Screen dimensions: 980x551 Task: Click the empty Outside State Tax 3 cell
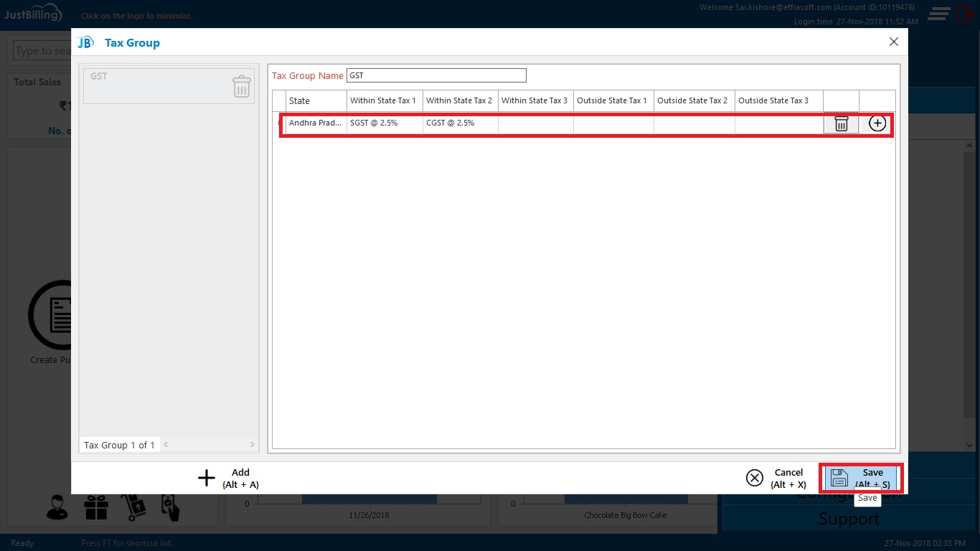click(x=779, y=123)
